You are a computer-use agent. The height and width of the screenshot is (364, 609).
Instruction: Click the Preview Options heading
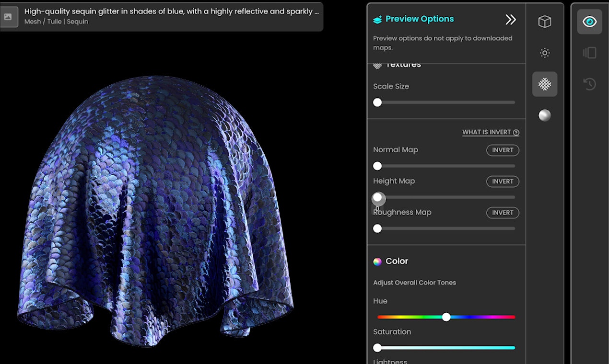coord(420,19)
